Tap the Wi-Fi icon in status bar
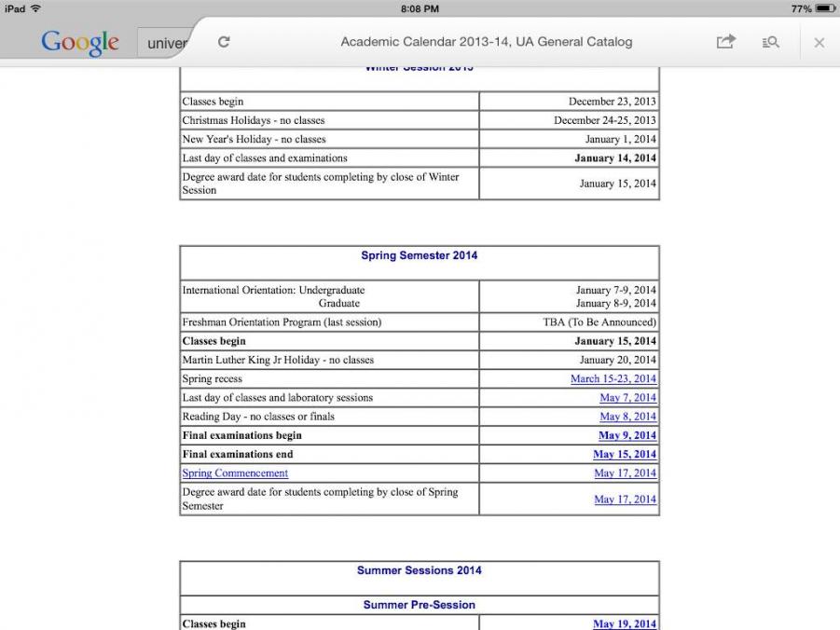This screenshot has width=840, height=630. pos(35,8)
